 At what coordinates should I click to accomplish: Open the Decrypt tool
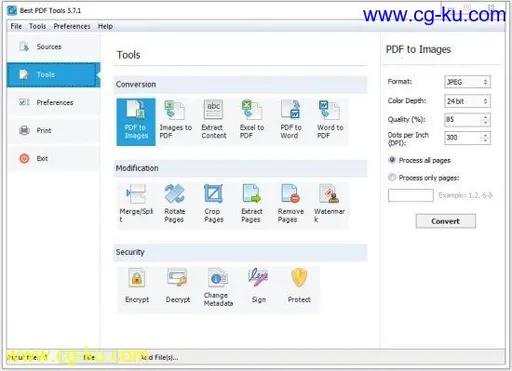178,287
